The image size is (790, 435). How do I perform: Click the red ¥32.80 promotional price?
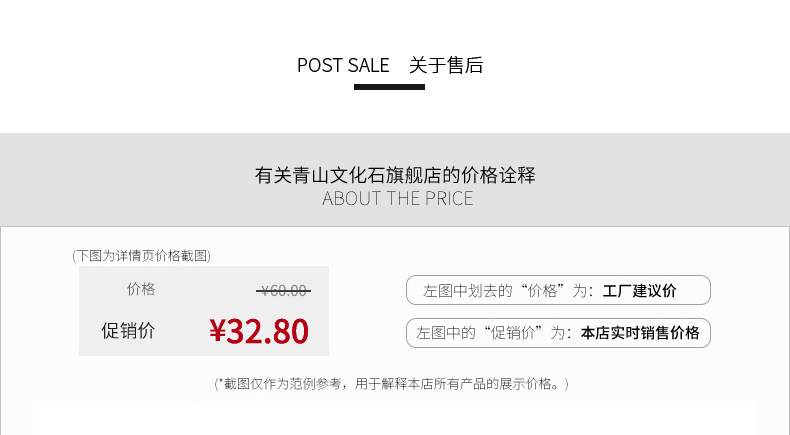click(259, 330)
